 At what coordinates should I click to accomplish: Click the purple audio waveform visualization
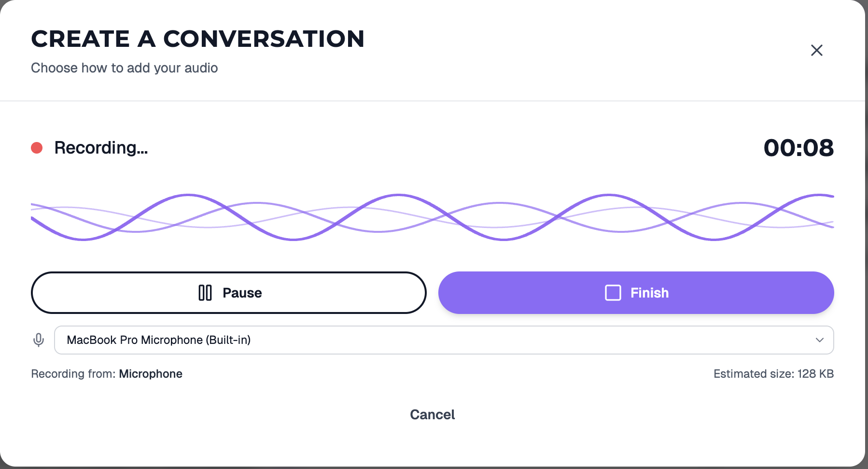pos(432,217)
